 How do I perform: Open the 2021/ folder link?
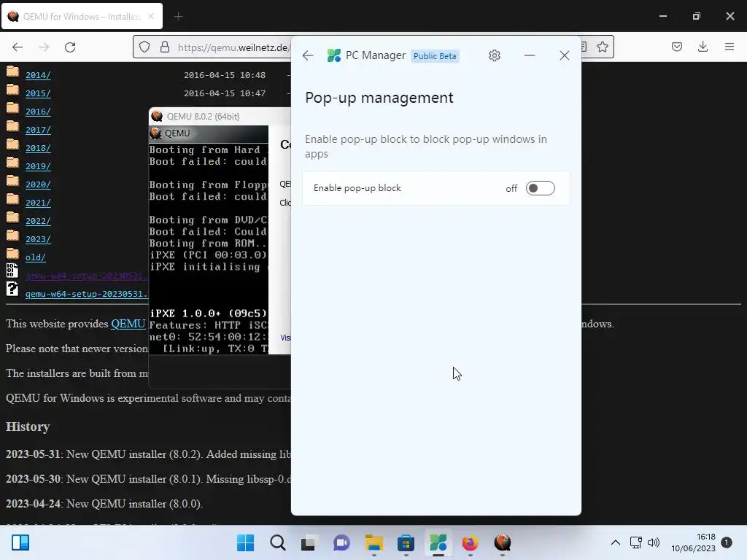(38, 203)
